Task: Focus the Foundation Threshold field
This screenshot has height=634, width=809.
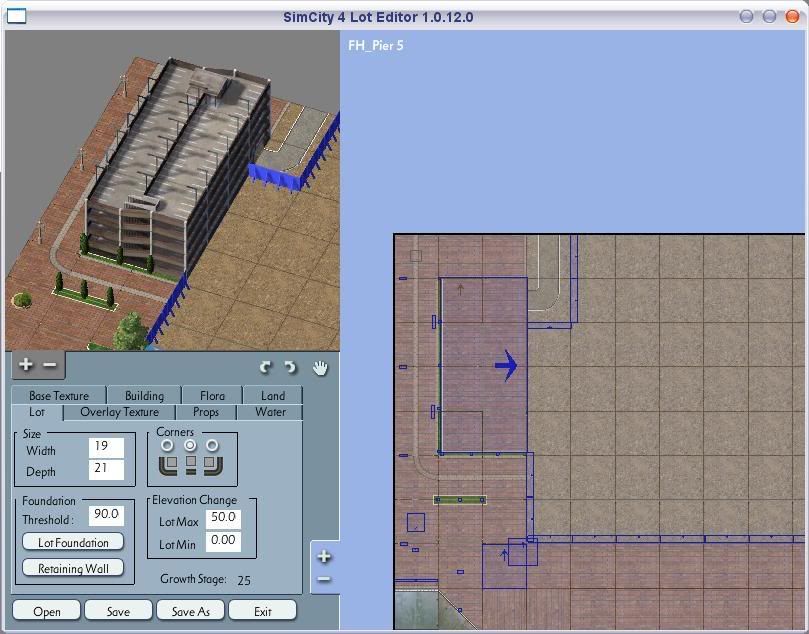Action: click(106, 515)
